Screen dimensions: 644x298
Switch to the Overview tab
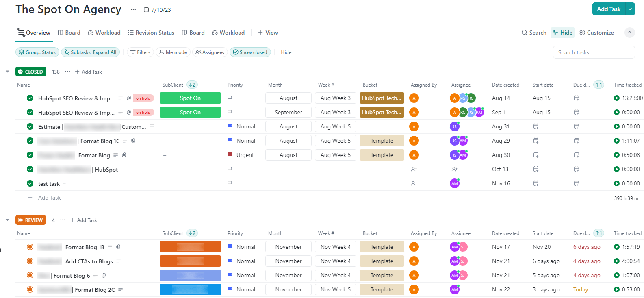34,33
